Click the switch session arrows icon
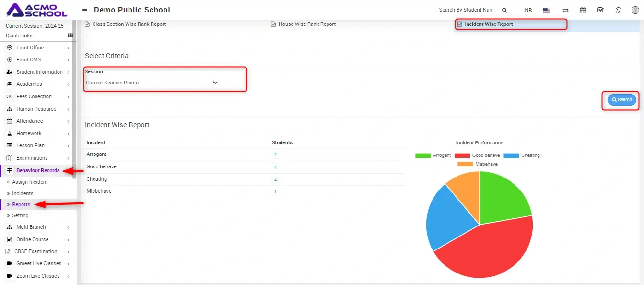Viewport: 644px width, 285px height. coord(565,10)
